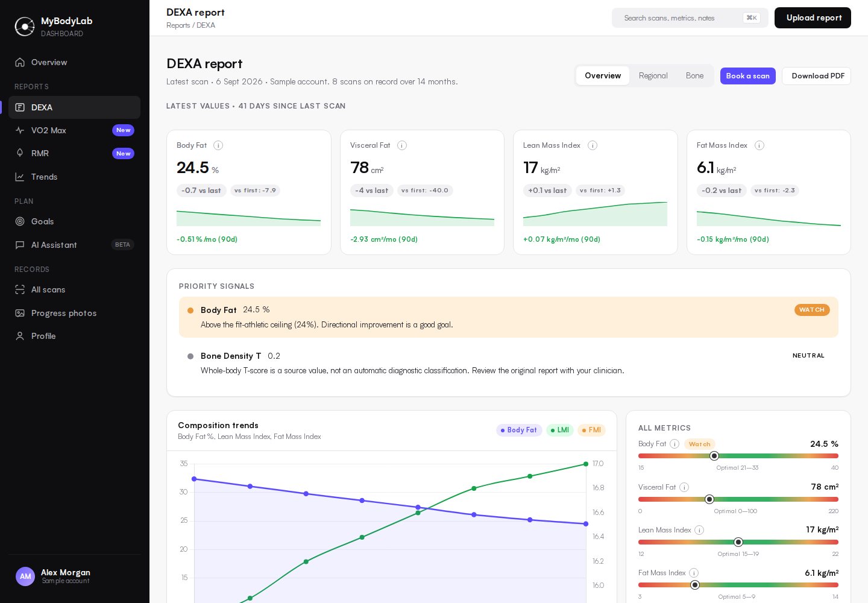
Task: Click the "vs first: -40.0" Visceral Fat chip
Action: [425, 191]
